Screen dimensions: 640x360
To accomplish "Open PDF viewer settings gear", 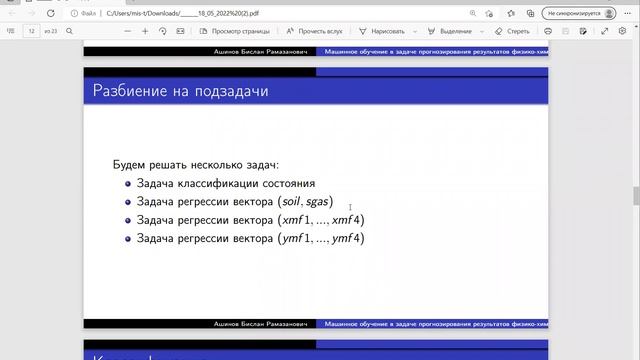I will tap(622, 31).
